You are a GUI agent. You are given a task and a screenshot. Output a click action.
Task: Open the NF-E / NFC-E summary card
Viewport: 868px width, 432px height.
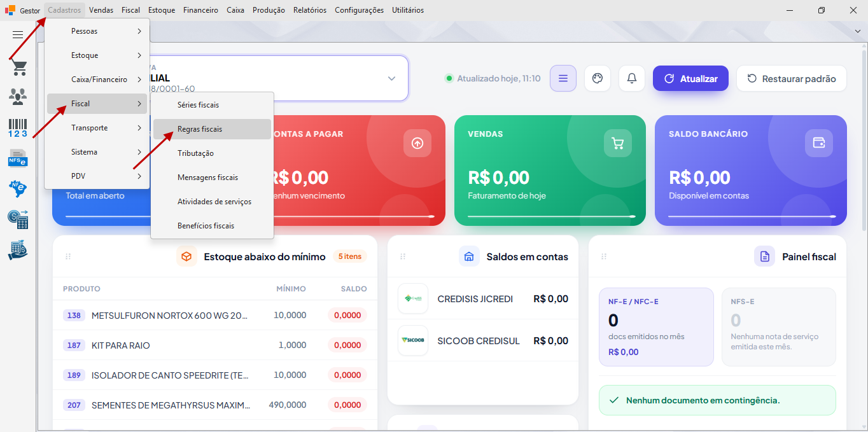pyautogui.click(x=656, y=327)
